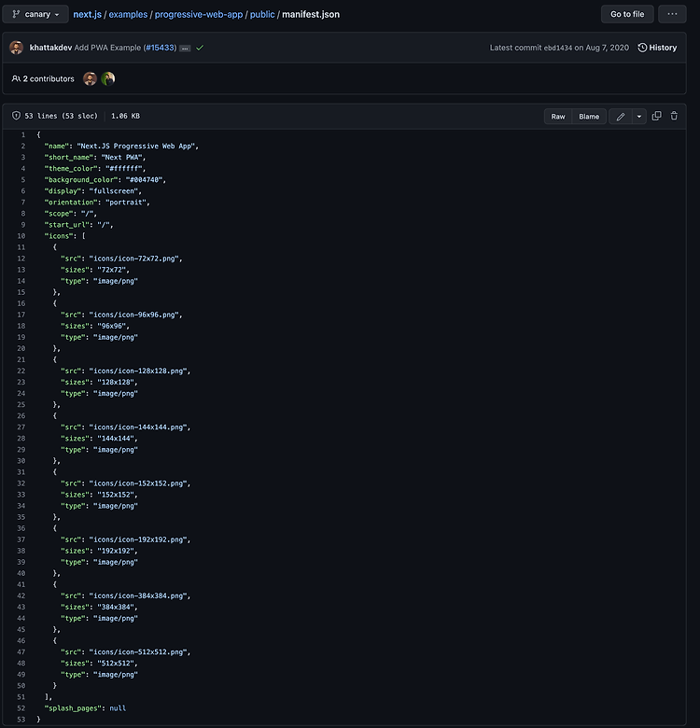Open second contributor avatar
The height and width of the screenshot is (728, 700).
(108, 79)
